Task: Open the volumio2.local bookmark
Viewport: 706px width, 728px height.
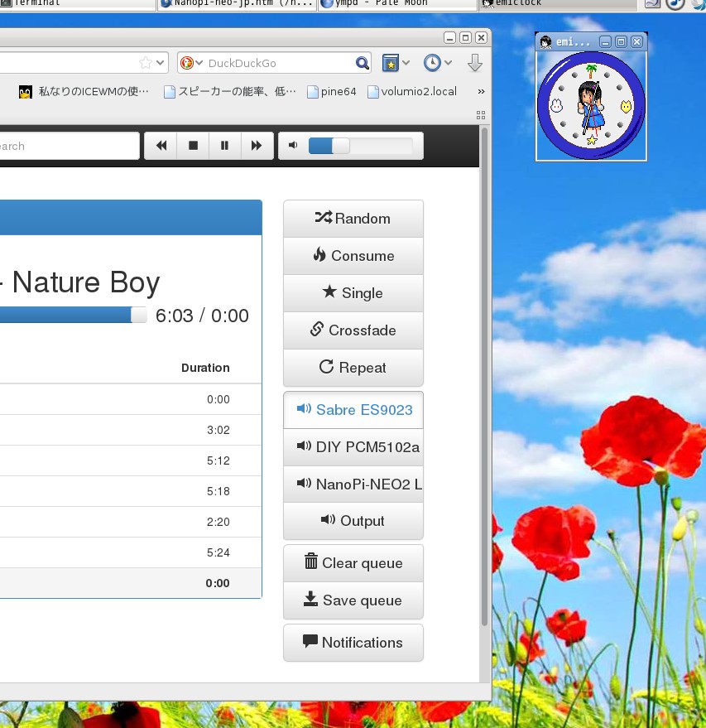Action: pyautogui.click(x=412, y=92)
